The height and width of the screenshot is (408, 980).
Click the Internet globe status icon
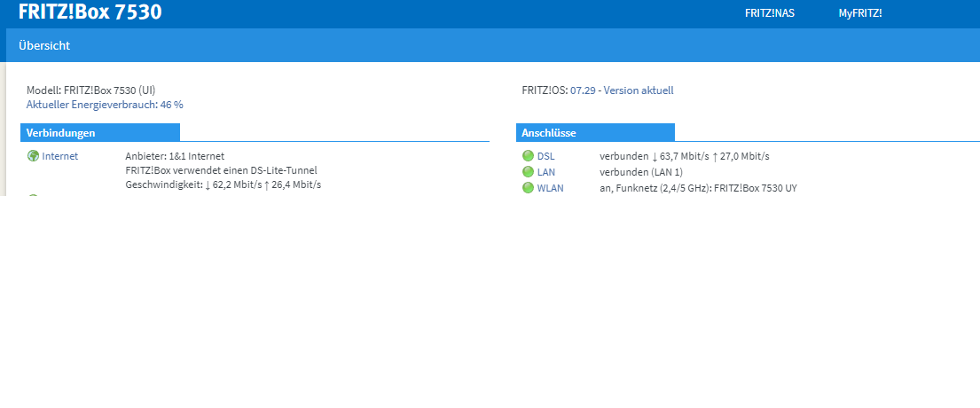(x=33, y=156)
